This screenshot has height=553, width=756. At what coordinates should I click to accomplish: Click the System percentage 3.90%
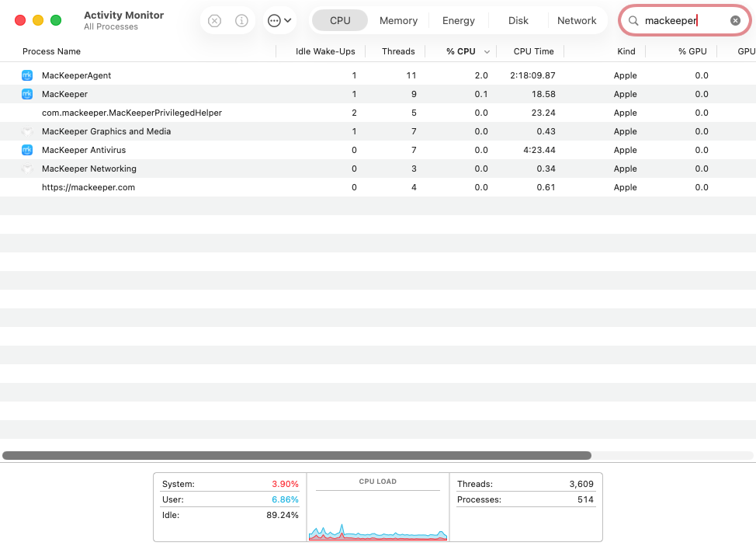point(285,484)
